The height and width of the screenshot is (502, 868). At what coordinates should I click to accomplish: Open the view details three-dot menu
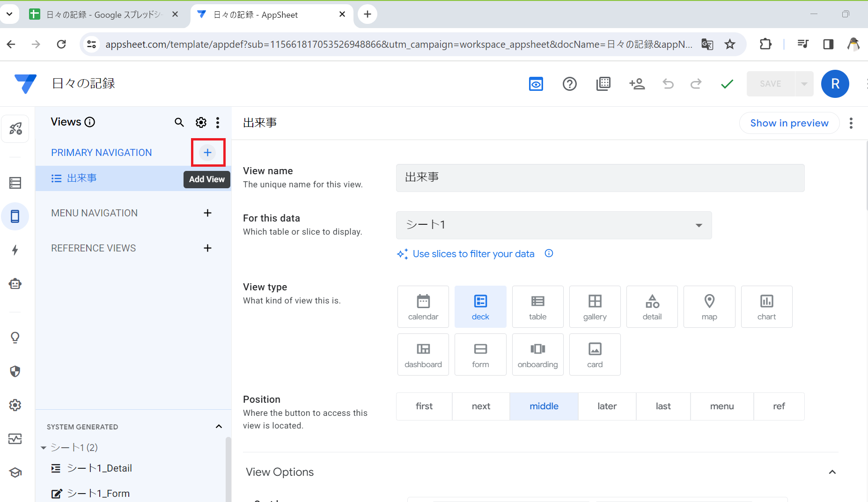(x=851, y=123)
